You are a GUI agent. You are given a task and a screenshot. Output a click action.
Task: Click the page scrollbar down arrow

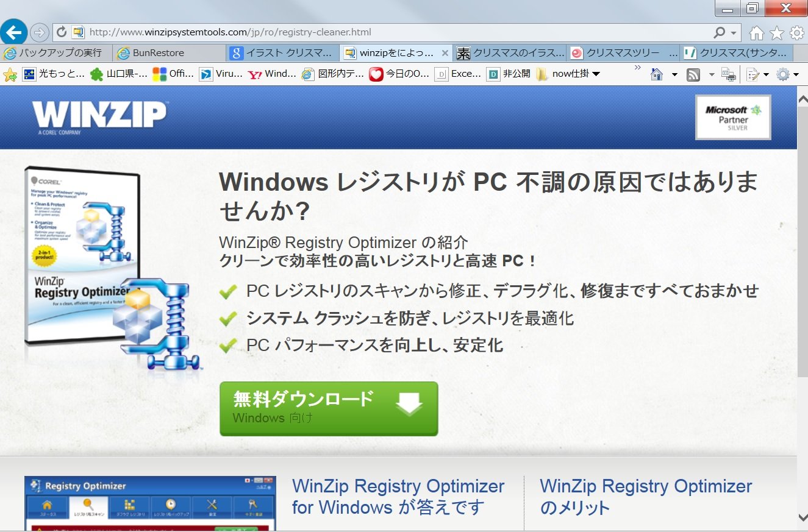pyautogui.click(x=803, y=518)
